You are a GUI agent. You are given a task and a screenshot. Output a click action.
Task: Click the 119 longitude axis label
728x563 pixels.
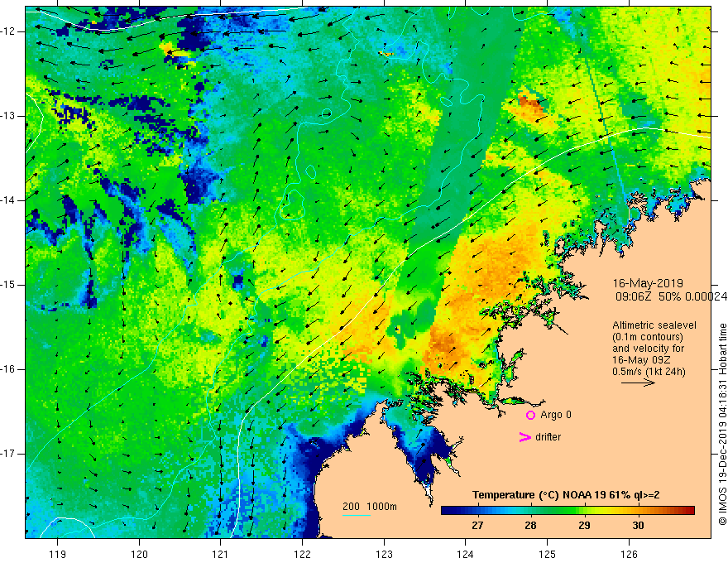pos(58,554)
